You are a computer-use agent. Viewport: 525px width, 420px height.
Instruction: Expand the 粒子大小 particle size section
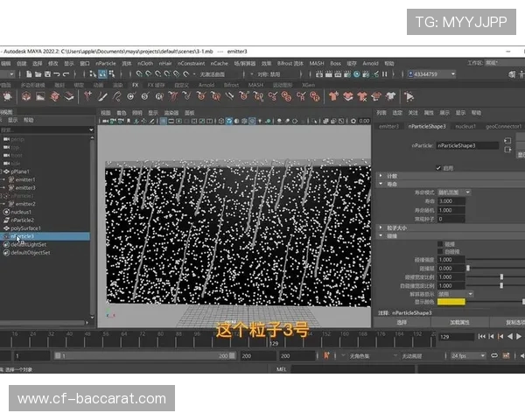pyautogui.click(x=381, y=227)
